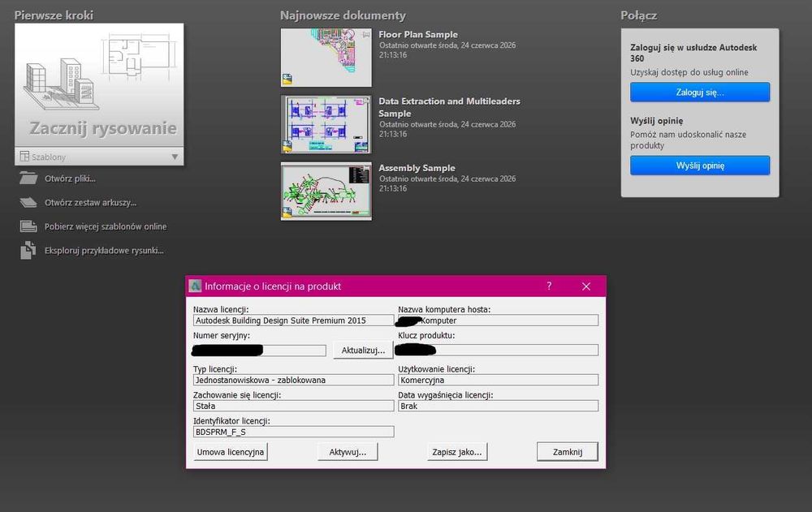Start drawing via Zacznij rysowanie tile
812x512 pixels.
99,85
